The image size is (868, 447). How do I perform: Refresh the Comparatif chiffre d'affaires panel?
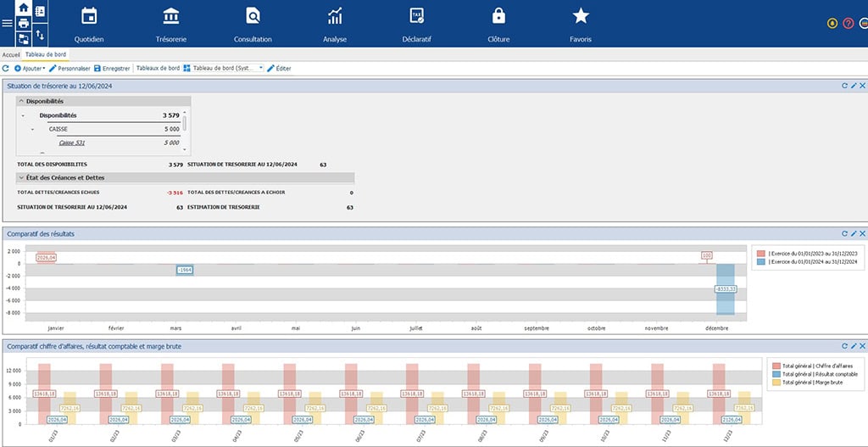coord(845,346)
